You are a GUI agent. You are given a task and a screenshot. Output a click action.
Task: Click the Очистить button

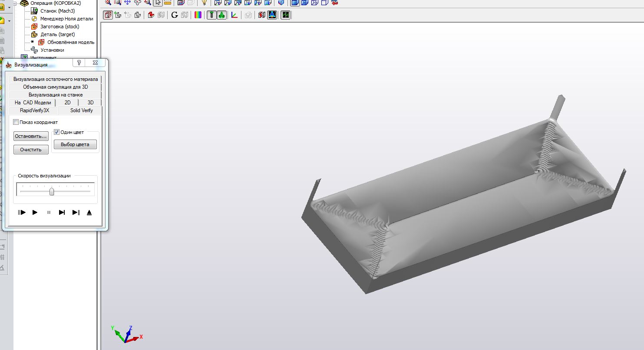coord(31,150)
